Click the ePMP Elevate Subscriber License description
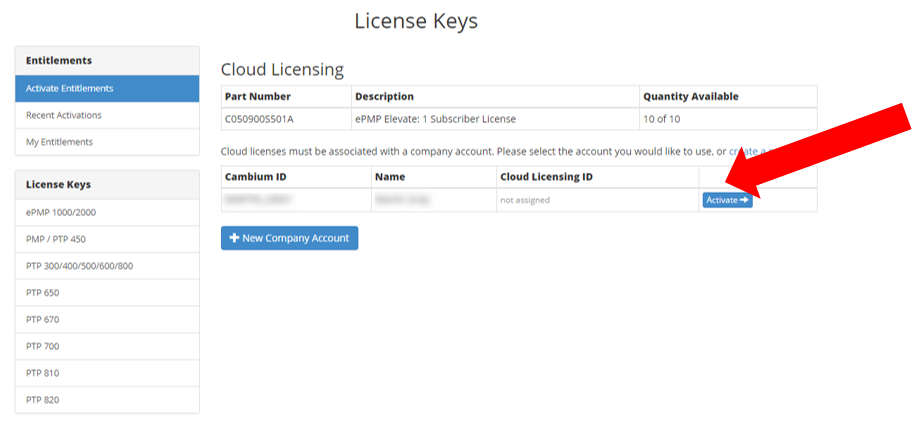The image size is (919, 422). 435,119
